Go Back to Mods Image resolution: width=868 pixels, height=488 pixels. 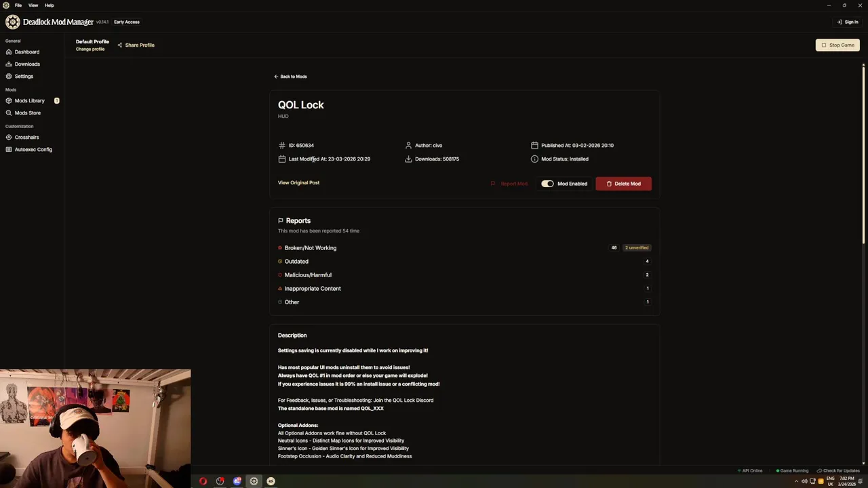click(290, 77)
